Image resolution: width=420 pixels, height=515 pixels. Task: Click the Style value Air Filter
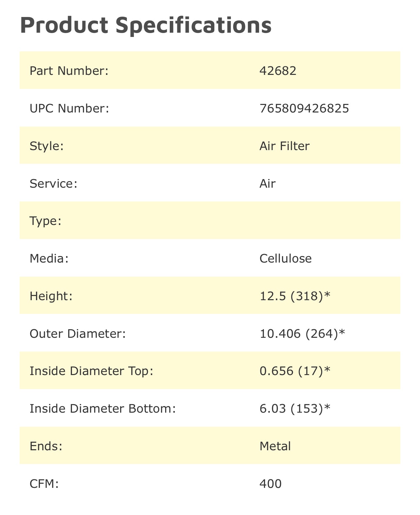(284, 146)
